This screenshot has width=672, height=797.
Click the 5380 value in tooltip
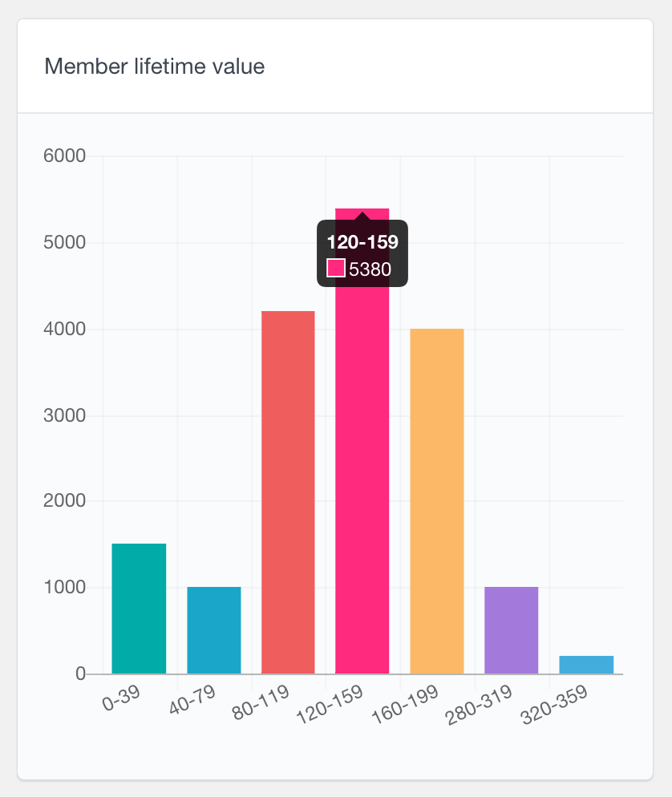click(370, 269)
